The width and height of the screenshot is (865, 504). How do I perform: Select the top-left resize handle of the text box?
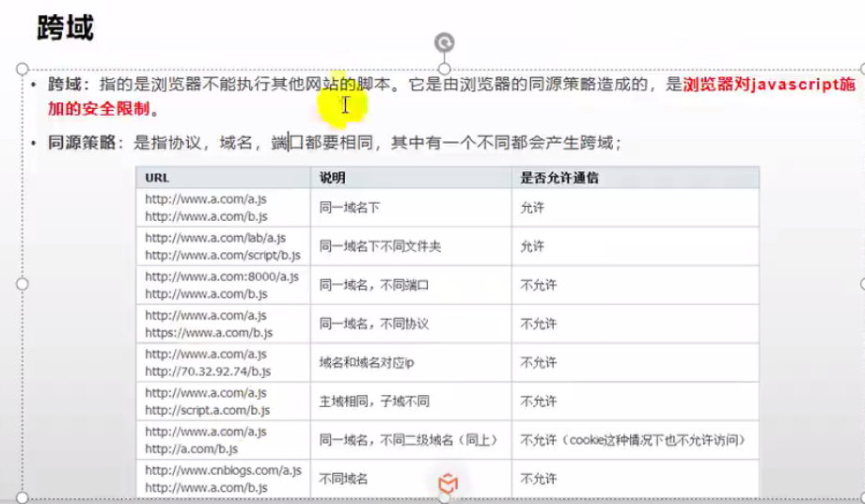click(x=22, y=69)
